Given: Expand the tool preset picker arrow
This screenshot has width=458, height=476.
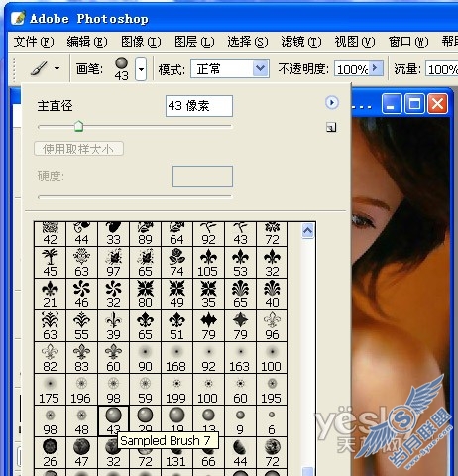Looking at the screenshot, I should click(57, 69).
